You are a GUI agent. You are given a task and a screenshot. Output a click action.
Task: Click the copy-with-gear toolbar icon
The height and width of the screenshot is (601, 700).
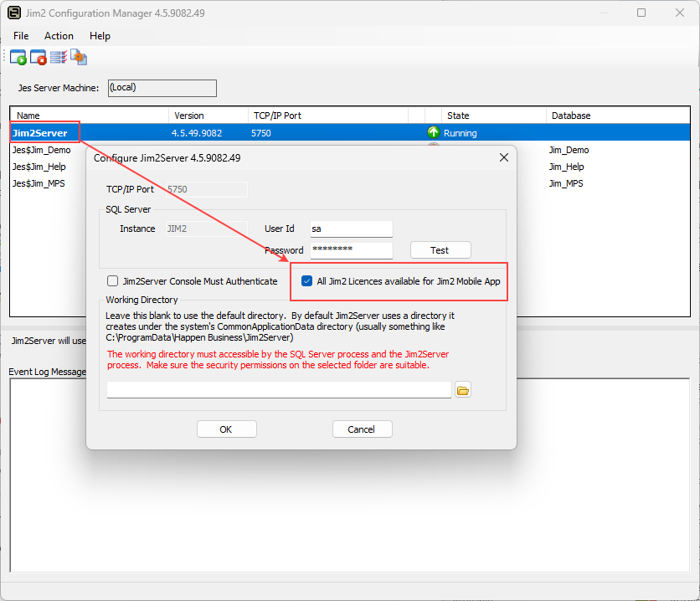click(x=79, y=57)
